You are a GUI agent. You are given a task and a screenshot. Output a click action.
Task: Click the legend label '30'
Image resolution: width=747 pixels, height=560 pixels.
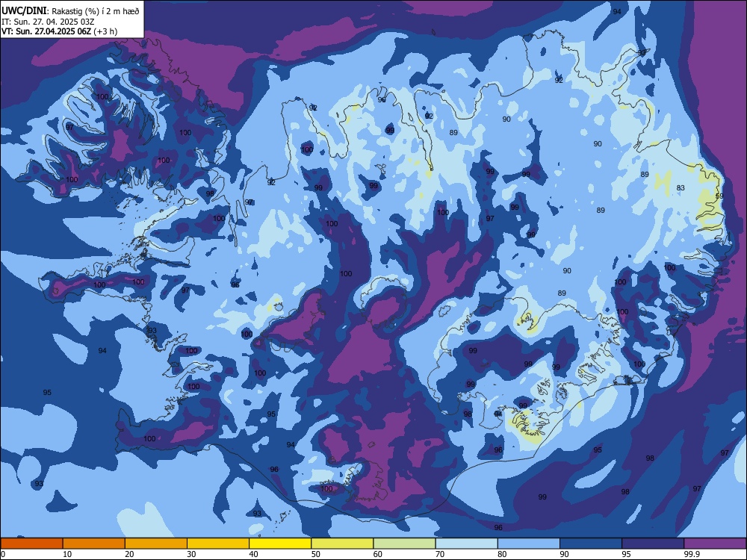coord(191,554)
